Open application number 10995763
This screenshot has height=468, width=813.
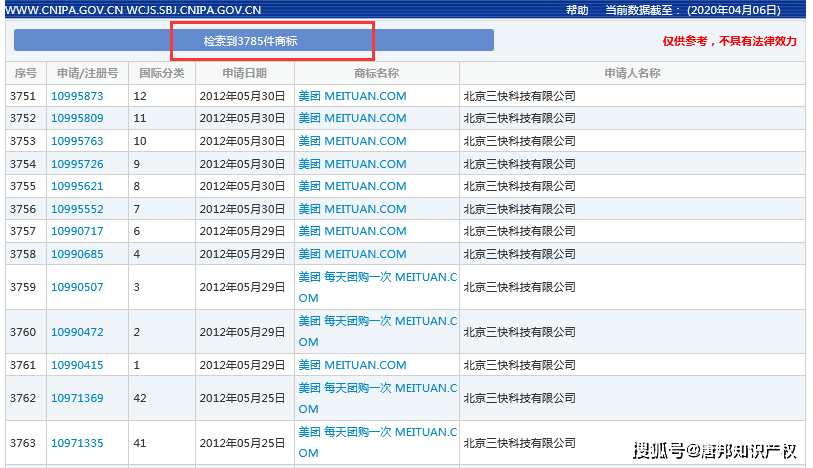click(77, 141)
